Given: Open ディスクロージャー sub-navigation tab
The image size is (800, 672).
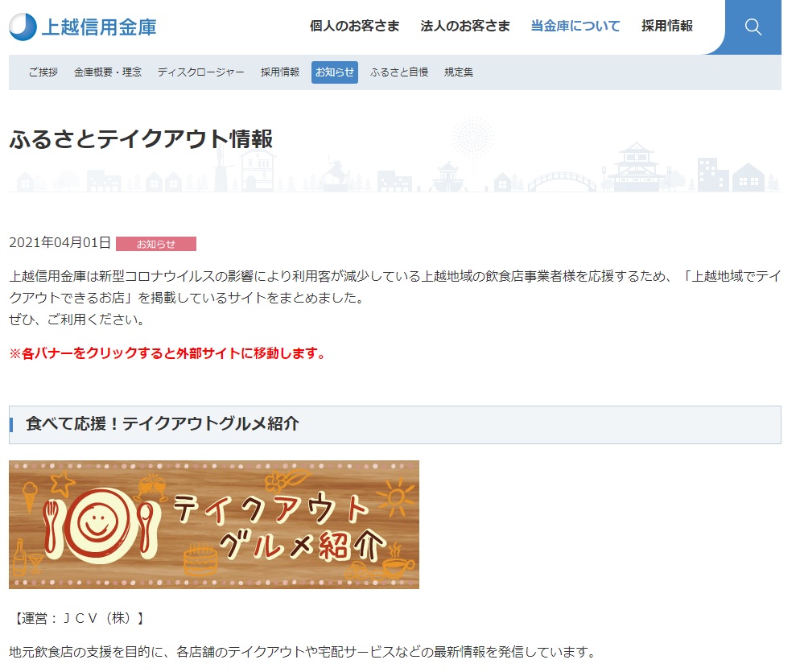Looking at the screenshot, I should pyautogui.click(x=201, y=72).
